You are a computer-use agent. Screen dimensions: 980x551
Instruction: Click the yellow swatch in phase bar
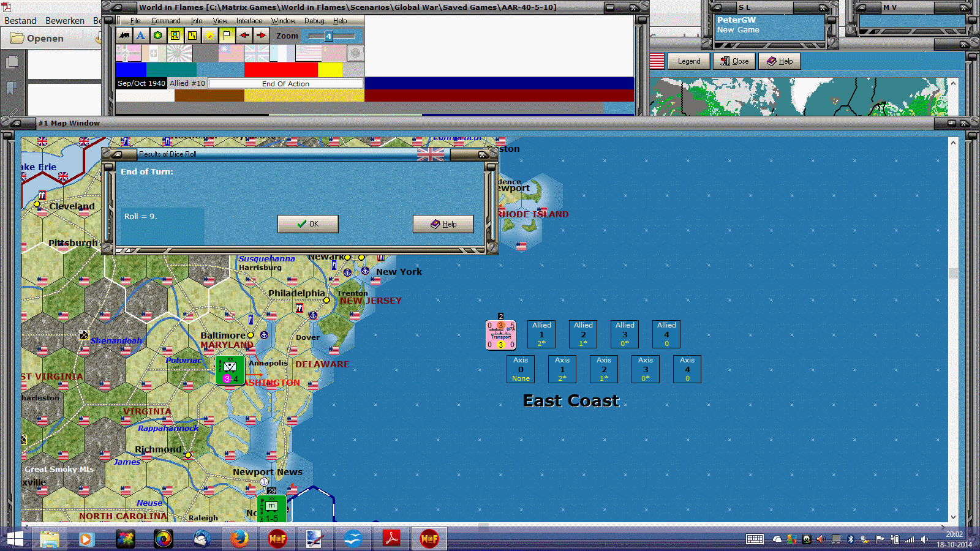pos(330,70)
